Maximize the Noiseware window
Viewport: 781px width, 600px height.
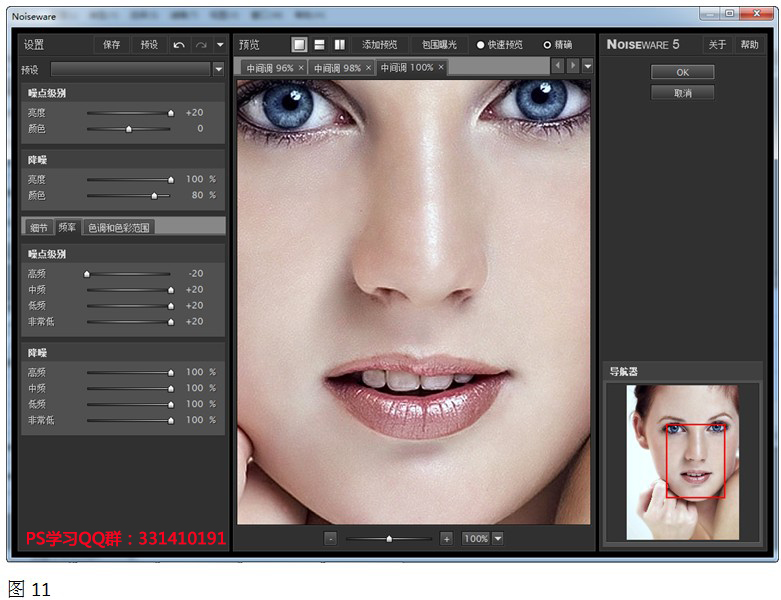[730, 13]
